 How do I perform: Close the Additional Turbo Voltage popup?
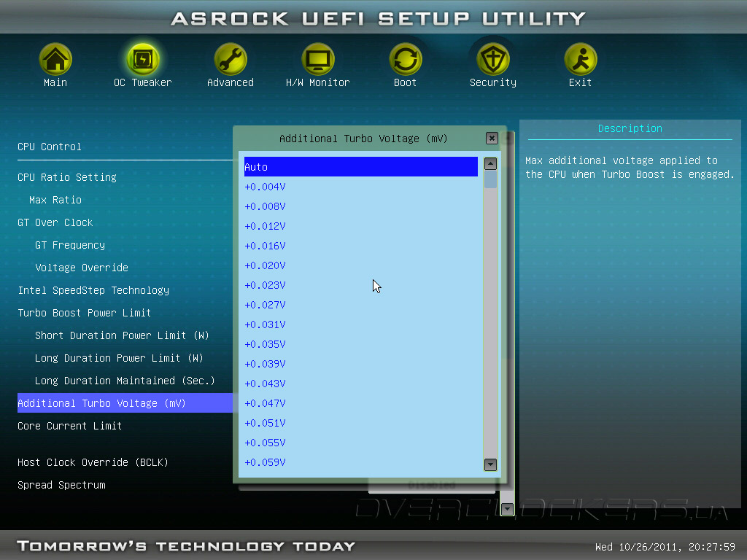(x=492, y=138)
